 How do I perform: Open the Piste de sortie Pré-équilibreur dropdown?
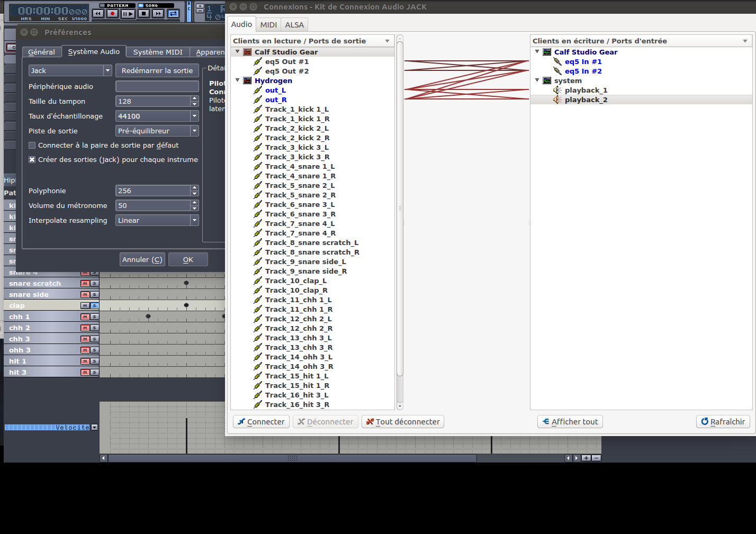(x=157, y=131)
